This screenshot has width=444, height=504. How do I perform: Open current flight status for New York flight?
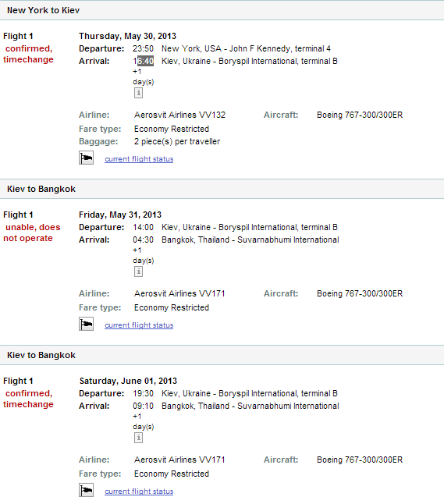(x=139, y=159)
